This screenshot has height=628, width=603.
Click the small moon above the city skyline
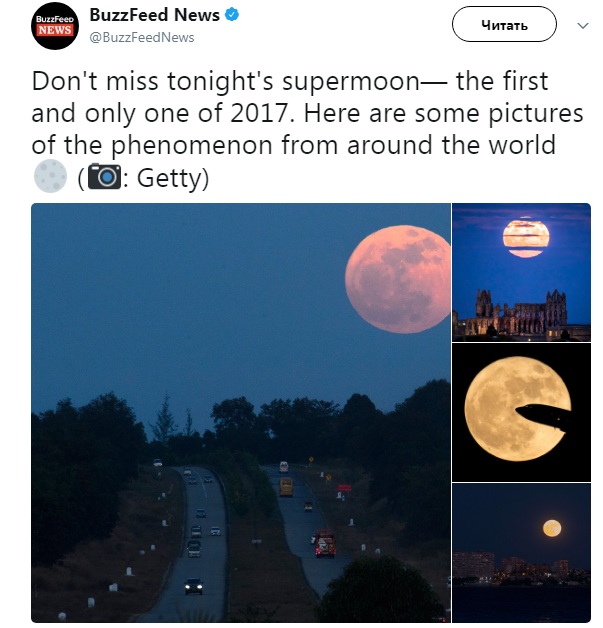pos(550,527)
